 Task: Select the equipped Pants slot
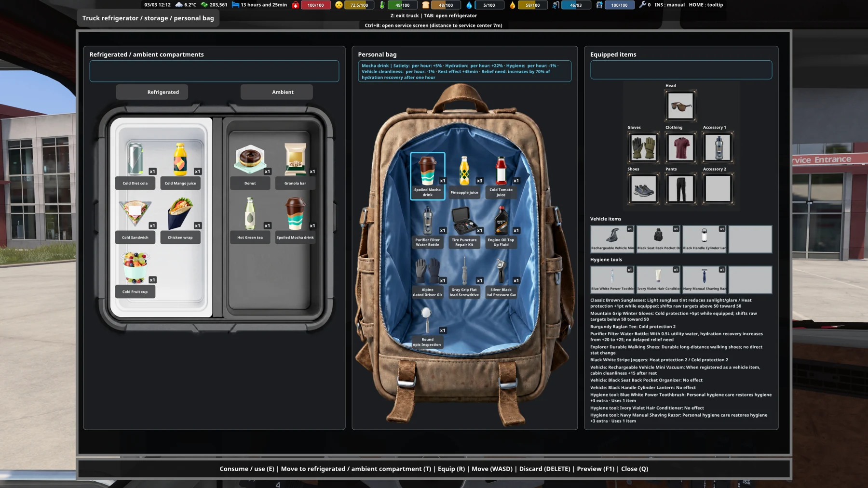(x=680, y=189)
